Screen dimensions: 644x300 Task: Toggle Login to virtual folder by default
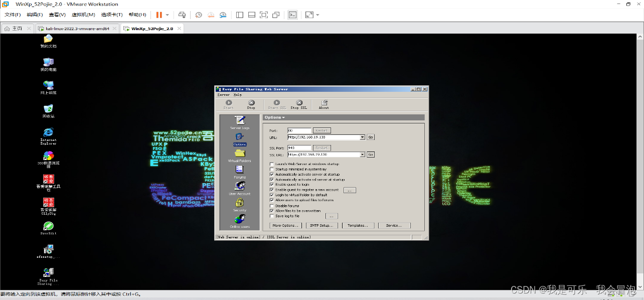point(272,195)
